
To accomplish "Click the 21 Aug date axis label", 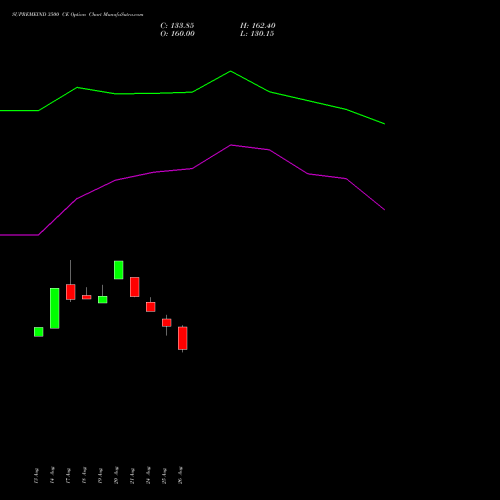I will (x=132, y=476).
